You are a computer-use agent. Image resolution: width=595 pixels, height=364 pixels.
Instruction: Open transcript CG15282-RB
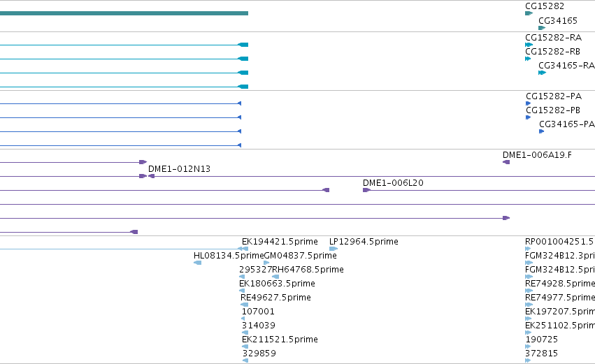pos(552,52)
